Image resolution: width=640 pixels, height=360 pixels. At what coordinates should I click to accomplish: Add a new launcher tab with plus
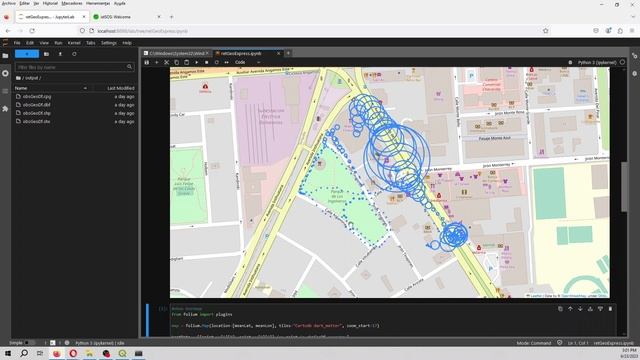(288, 53)
